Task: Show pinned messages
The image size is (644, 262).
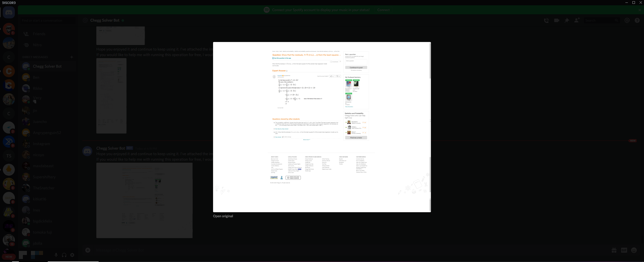Action: pos(567,20)
